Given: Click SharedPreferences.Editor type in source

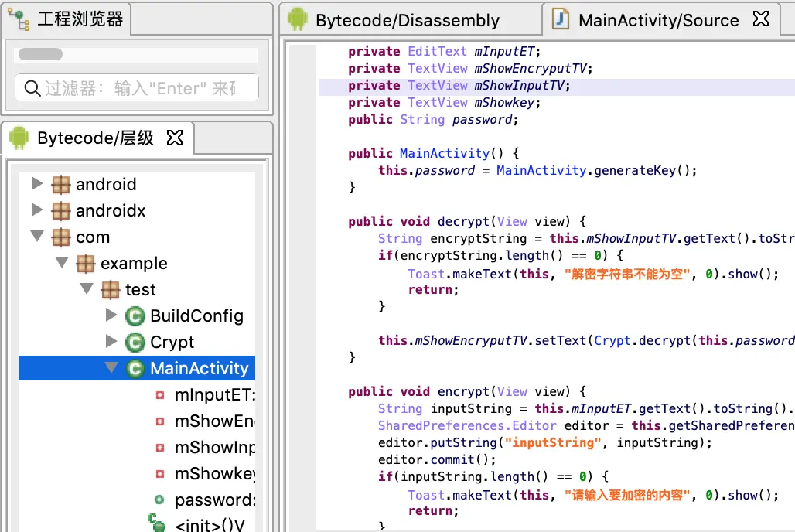Looking at the screenshot, I should tap(467, 425).
